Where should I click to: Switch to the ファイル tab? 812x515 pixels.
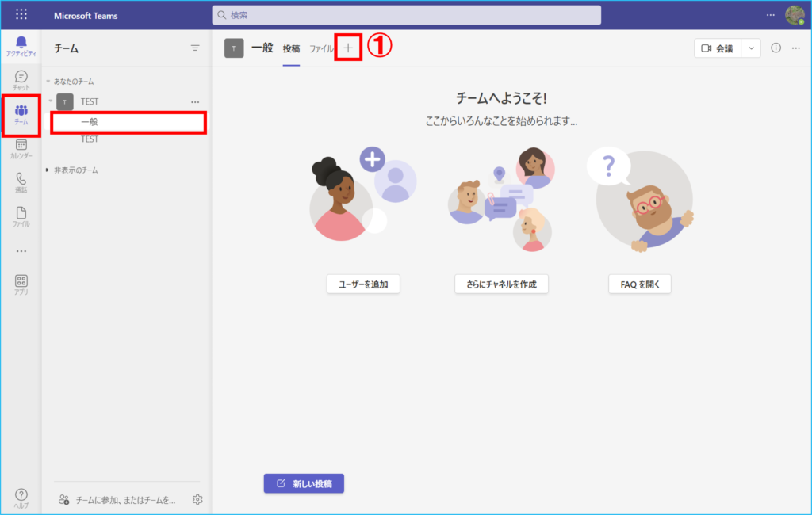pos(321,49)
